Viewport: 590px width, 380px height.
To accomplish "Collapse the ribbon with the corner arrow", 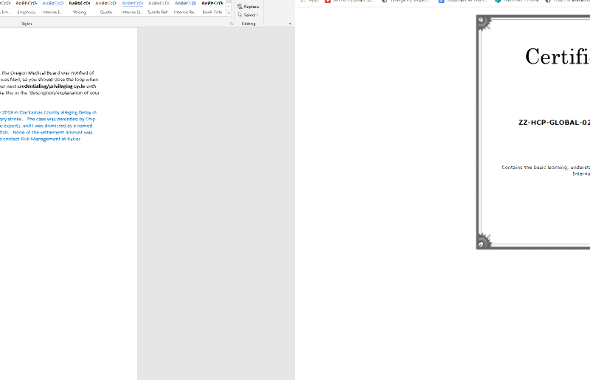I will point(290,24).
